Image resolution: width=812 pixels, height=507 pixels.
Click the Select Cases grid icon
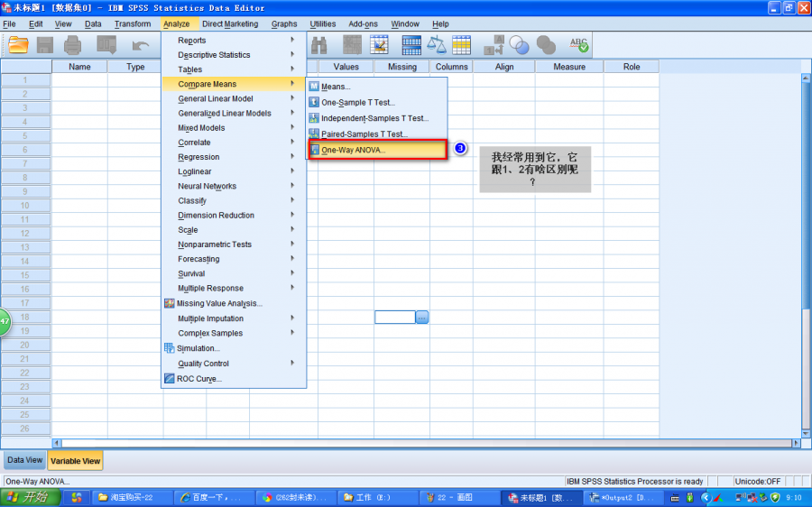coord(461,45)
